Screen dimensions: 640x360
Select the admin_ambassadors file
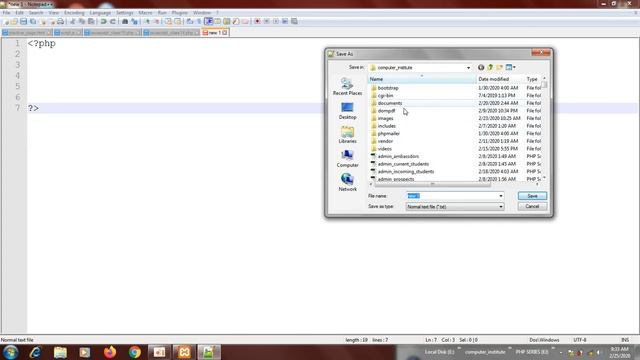398,156
